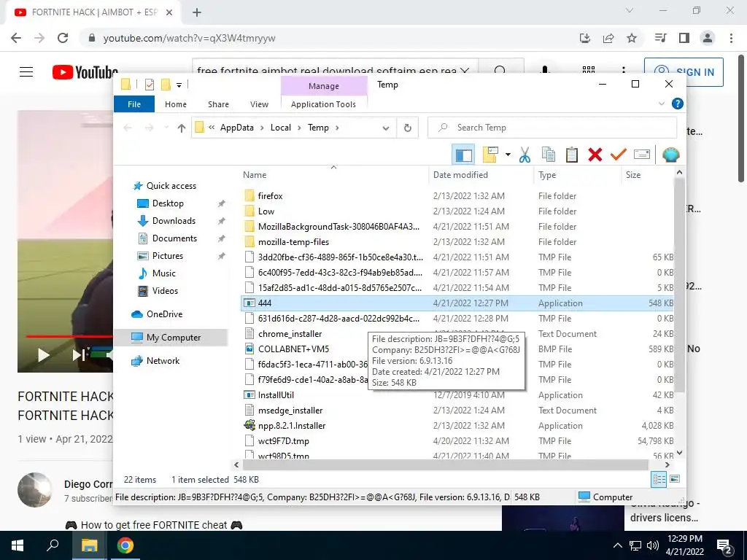Expand the Explorer ribbon chevron
The width and height of the screenshot is (747, 560).
coord(661,104)
